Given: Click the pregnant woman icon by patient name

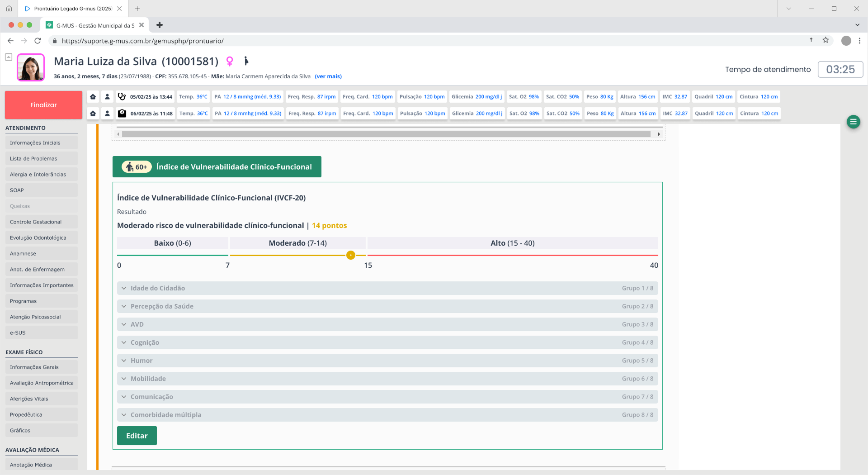Looking at the screenshot, I should (246, 61).
